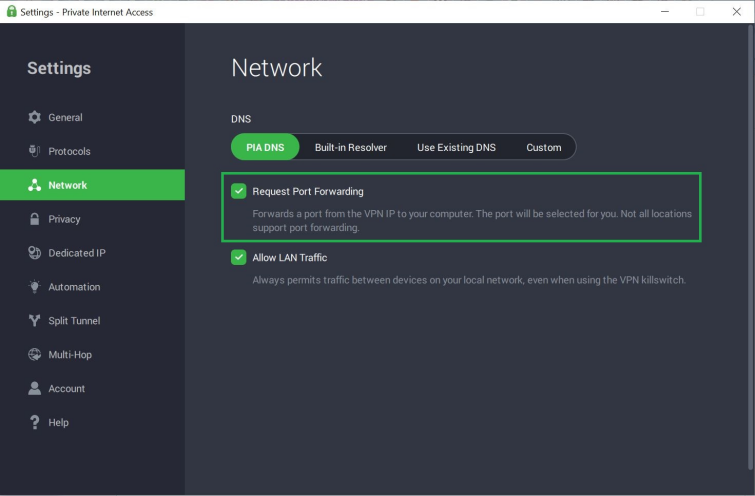The image size is (755, 496).
Task: Choose Use Existing DNS option
Action: click(456, 147)
